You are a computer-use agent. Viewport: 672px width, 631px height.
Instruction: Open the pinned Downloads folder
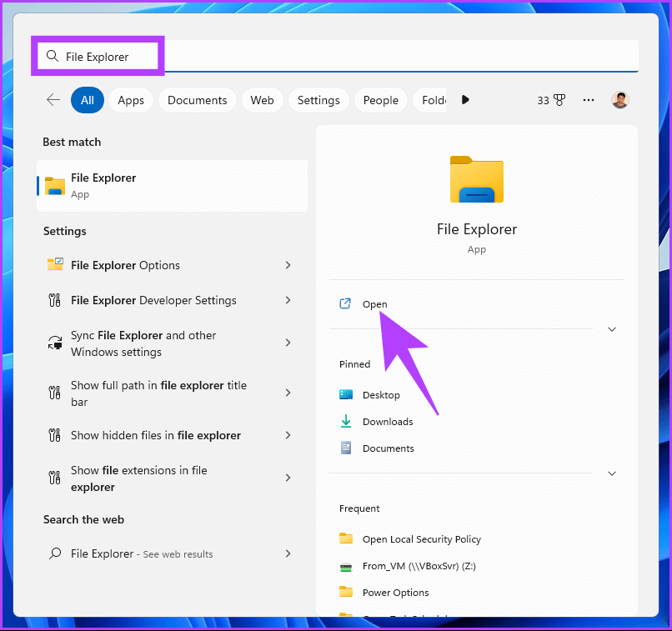(388, 422)
